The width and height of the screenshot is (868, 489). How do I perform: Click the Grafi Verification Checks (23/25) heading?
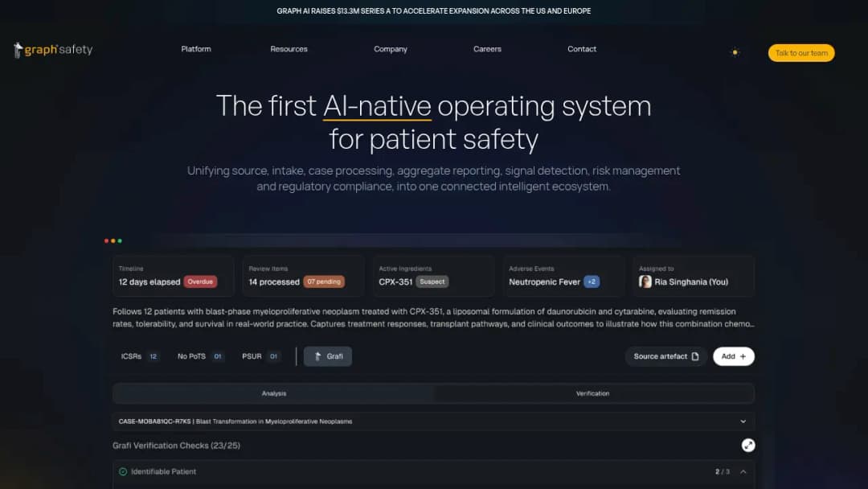coord(177,446)
